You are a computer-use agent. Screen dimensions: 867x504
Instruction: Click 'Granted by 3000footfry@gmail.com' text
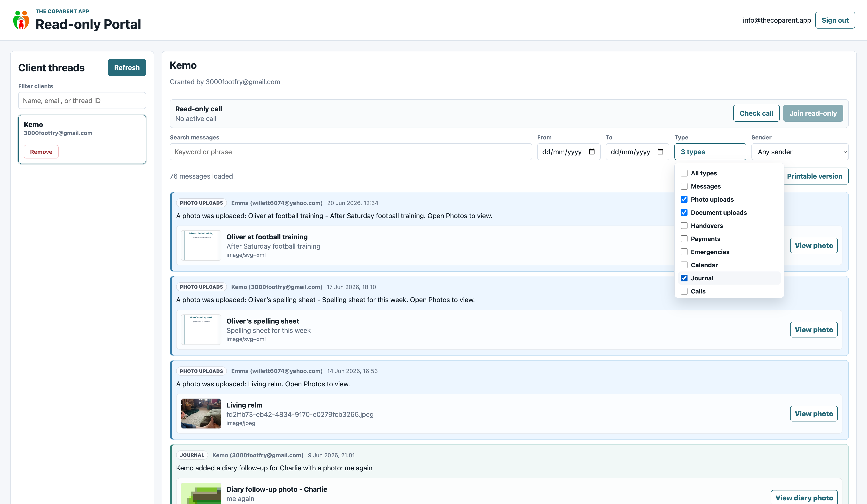tap(225, 82)
